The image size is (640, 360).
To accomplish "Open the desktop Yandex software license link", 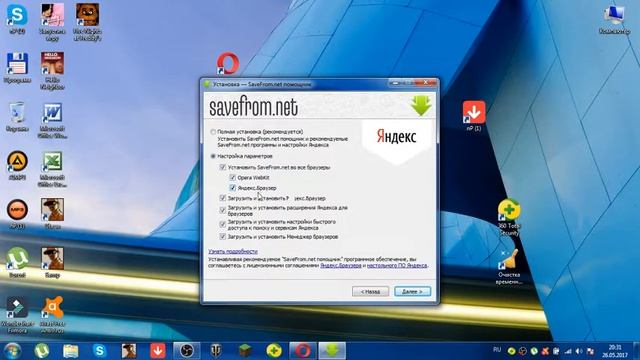I will click(x=397, y=265).
